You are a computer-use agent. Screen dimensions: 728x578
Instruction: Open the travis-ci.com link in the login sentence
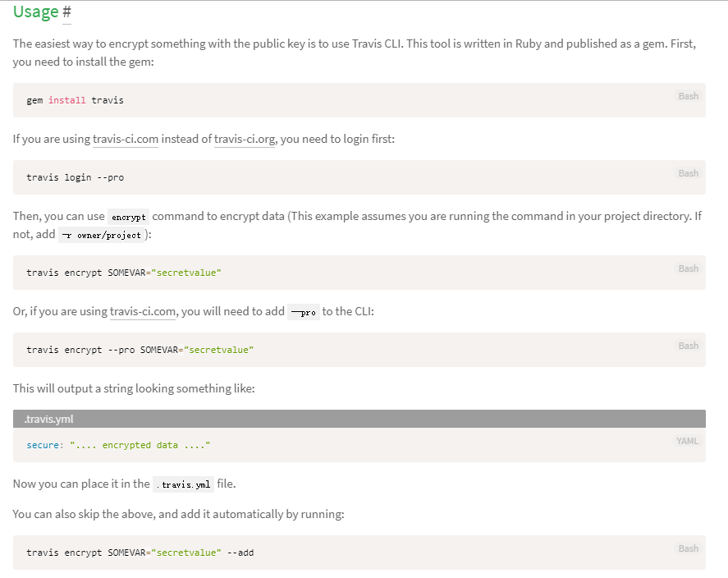click(126, 139)
